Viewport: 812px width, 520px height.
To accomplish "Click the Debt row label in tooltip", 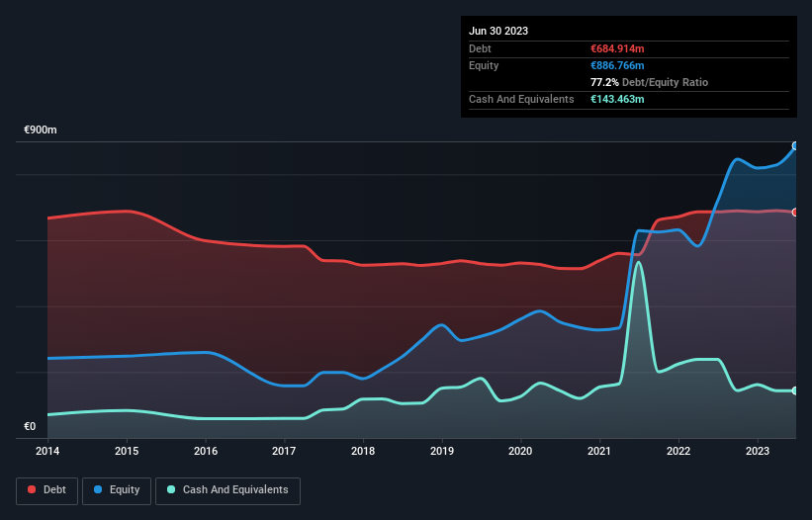I will pos(480,48).
